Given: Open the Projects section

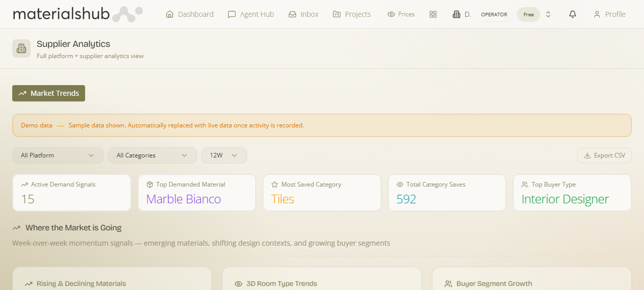Looking at the screenshot, I should (352, 14).
